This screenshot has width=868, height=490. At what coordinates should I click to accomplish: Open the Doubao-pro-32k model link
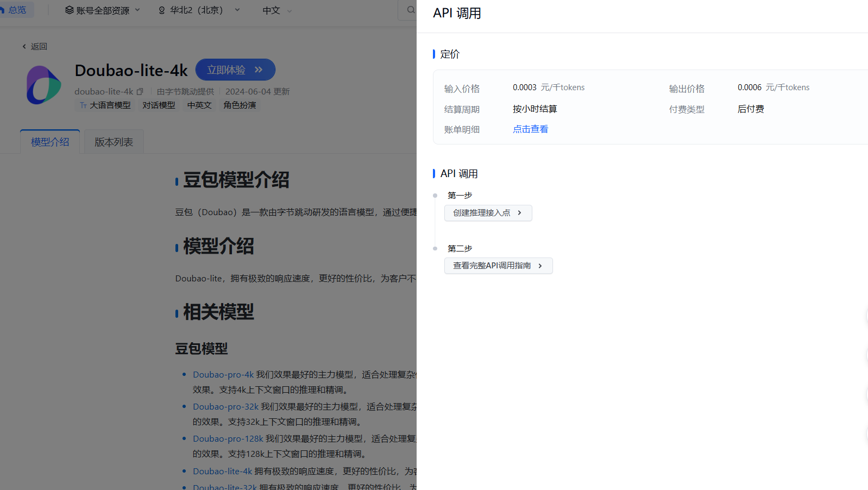click(x=226, y=406)
